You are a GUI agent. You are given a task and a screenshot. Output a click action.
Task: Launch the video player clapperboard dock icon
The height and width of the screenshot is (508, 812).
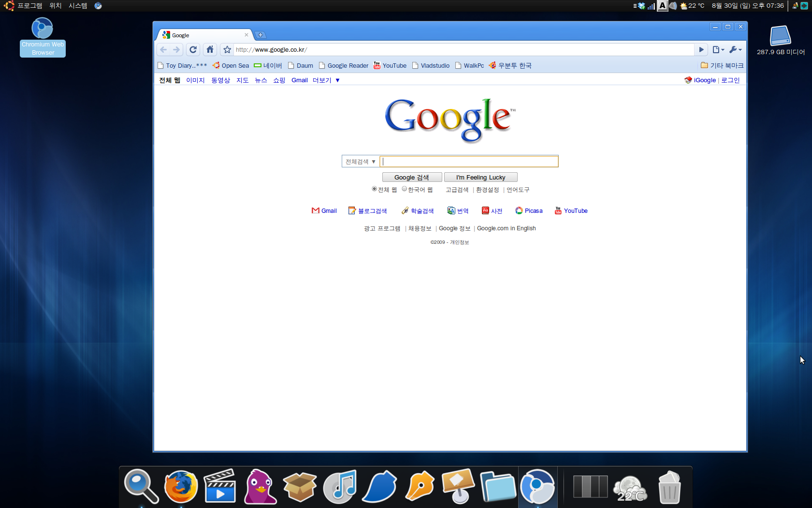click(220, 487)
